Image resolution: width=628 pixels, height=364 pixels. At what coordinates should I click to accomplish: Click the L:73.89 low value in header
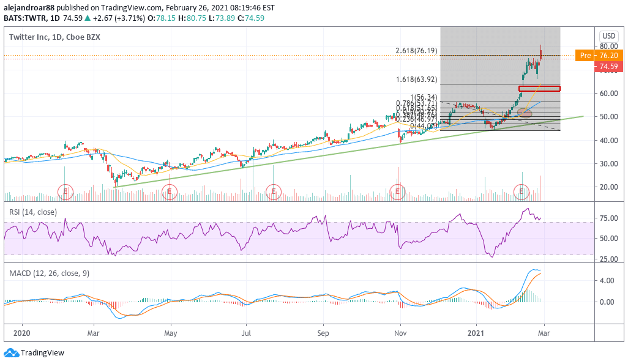tap(222, 18)
